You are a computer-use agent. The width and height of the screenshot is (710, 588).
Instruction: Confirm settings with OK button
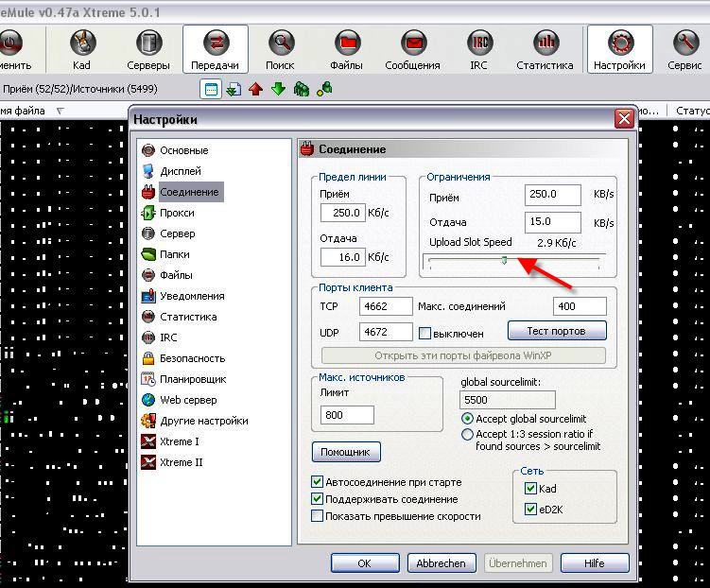(x=365, y=563)
